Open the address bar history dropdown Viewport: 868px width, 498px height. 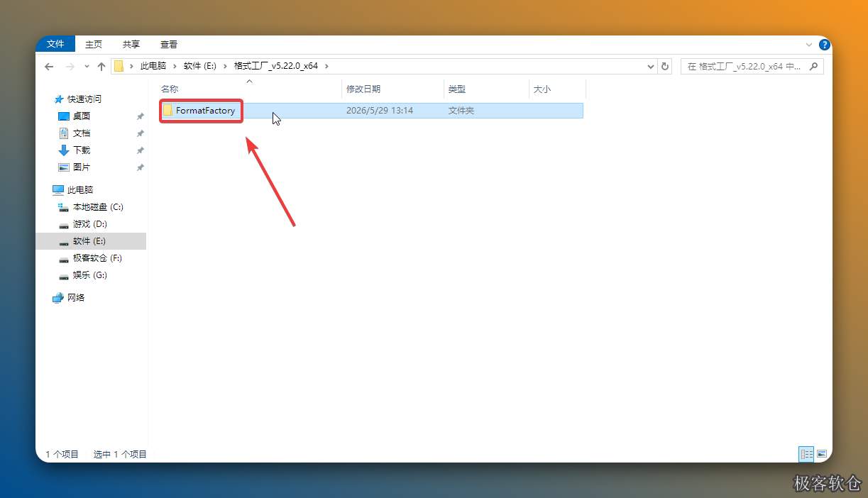[x=651, y=66]
